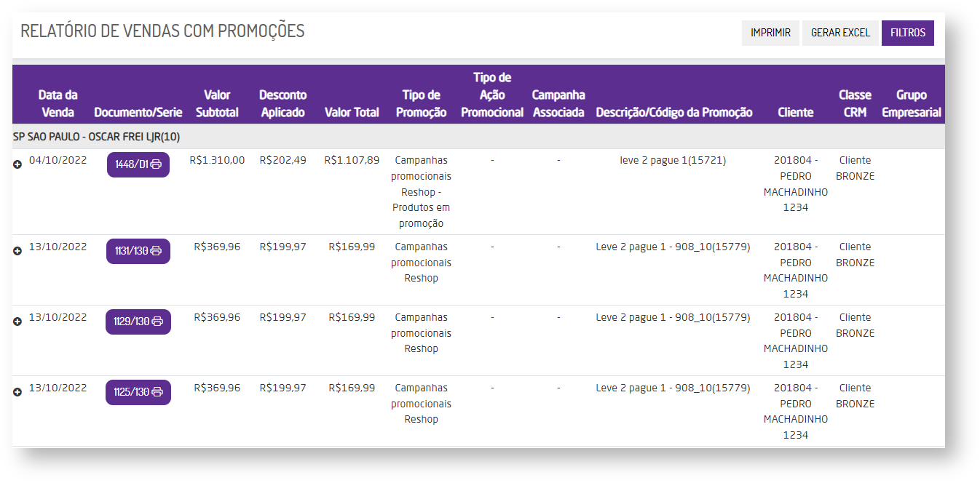
Task: Click the Grupo Empresarial column header
Action: tap(912, 103)
